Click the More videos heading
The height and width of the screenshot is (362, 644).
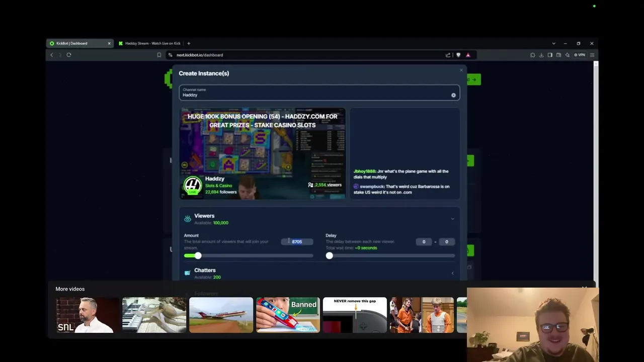click(70, 289)
